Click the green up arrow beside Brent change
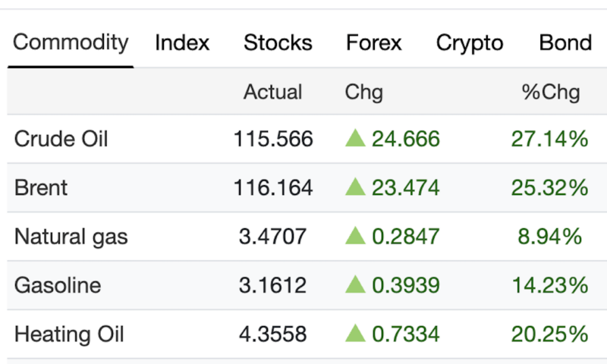The height and width of the screenshot is (364, 607). [355, 187]
